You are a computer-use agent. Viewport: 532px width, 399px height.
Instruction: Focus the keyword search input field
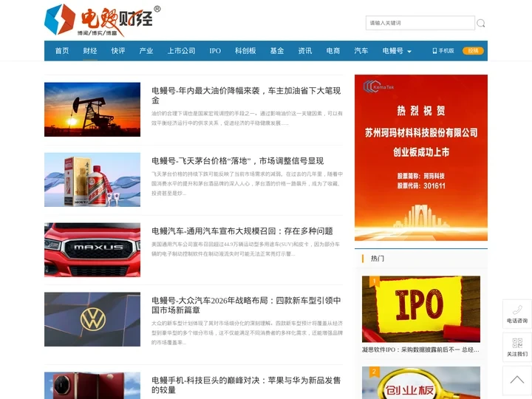pos(420,23)
